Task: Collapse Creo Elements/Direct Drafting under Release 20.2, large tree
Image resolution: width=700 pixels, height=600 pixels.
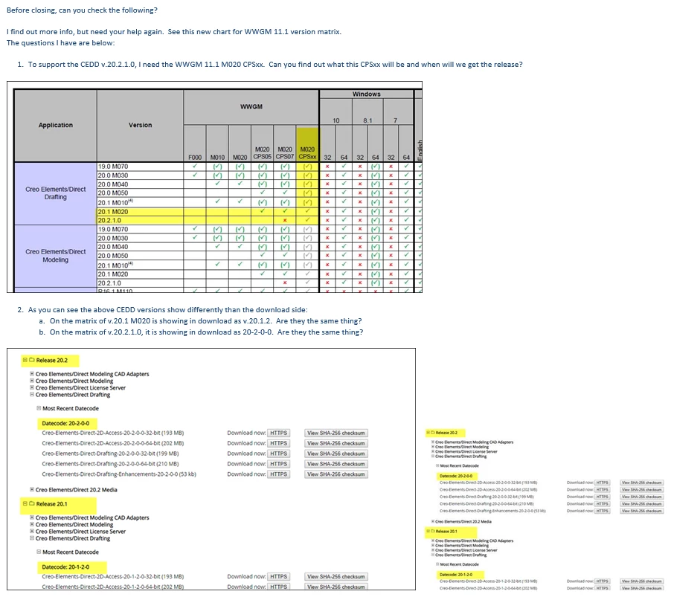Action: point(32,394)
